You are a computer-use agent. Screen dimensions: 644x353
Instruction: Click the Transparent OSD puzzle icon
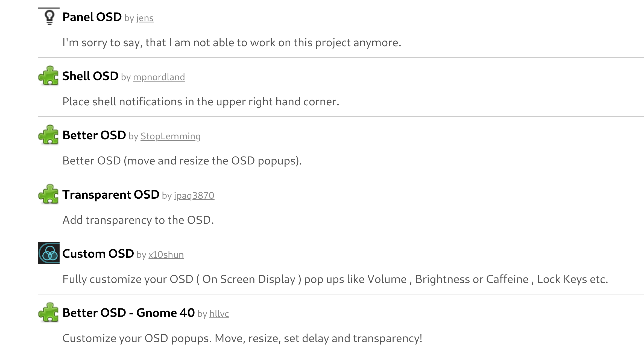49,194
